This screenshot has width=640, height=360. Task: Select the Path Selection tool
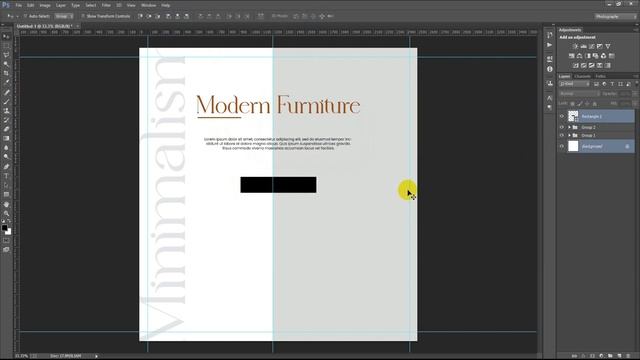(x=6, y=185)
